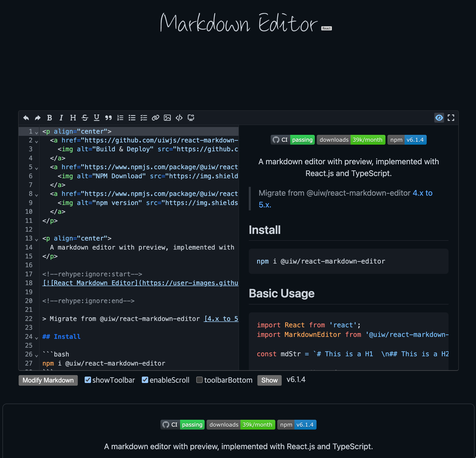Insert a task list from the toolbar
Screen dimensions: 476x458
[144, 118]
